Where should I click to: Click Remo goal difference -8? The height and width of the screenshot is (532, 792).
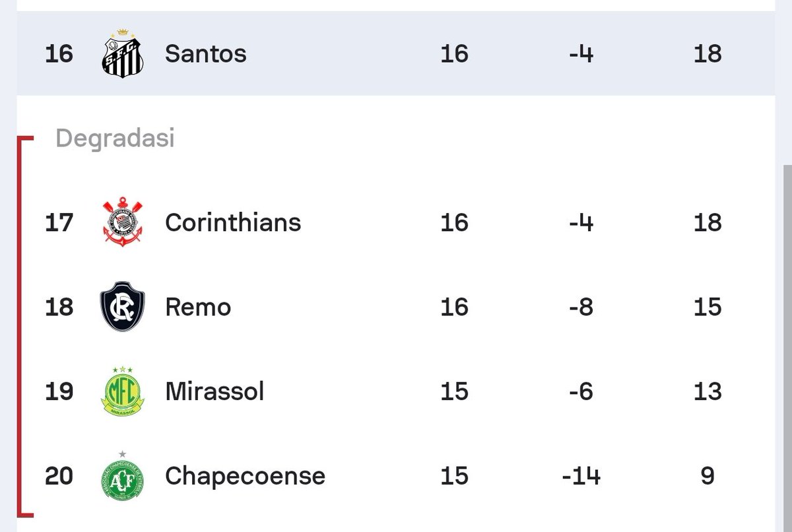click(581, 307)
